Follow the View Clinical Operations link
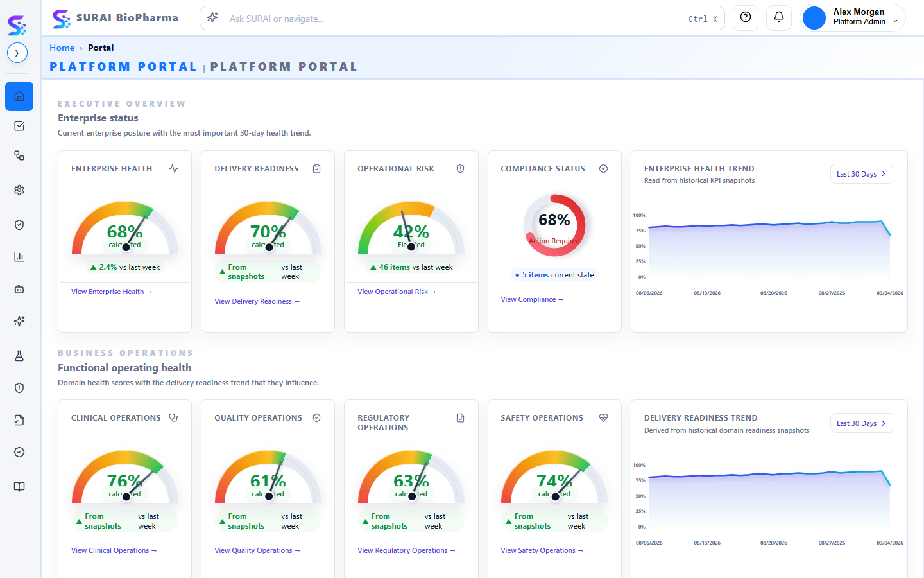924x578 pixels. coord(114,550)
